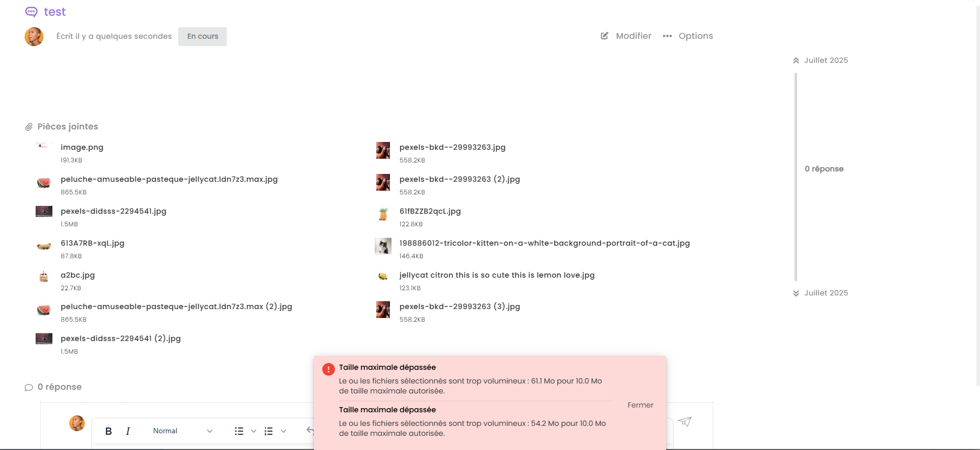Viewport: 980px width, 450px height.
Task: Jump up with the double chevron above the timeline
Action: click(x=796, y=61)
